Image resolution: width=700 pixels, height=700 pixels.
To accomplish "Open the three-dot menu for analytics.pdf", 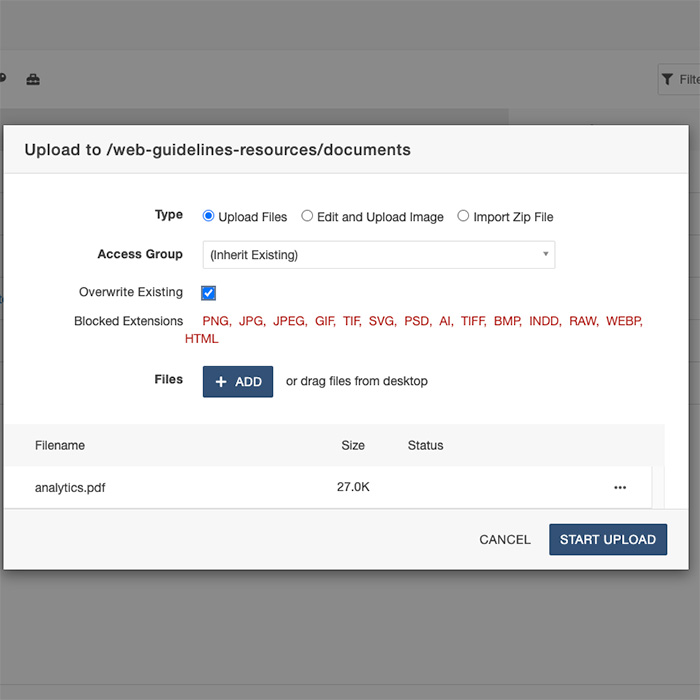I will click(x=620, y=487).
